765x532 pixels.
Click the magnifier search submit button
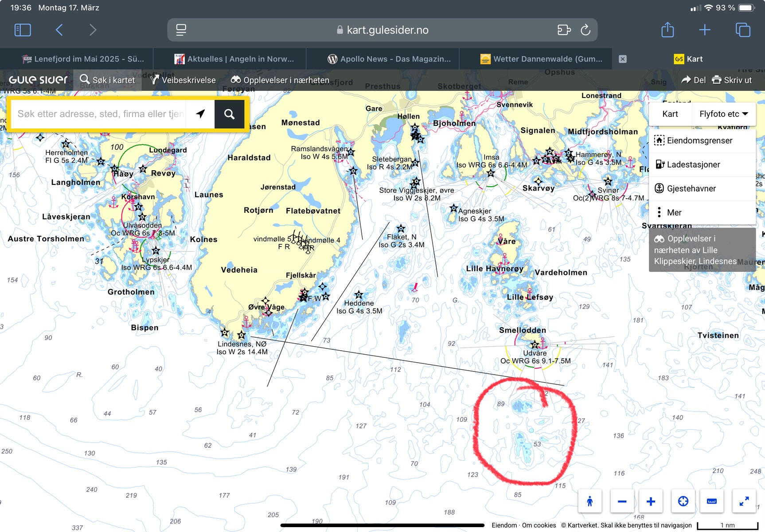click(x=229, y=114)
